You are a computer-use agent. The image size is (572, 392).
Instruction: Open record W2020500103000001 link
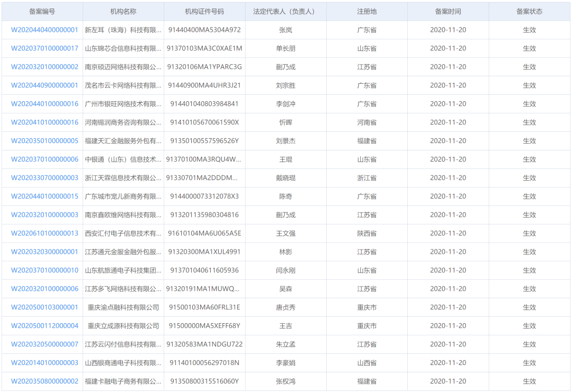tap(44, 307)
